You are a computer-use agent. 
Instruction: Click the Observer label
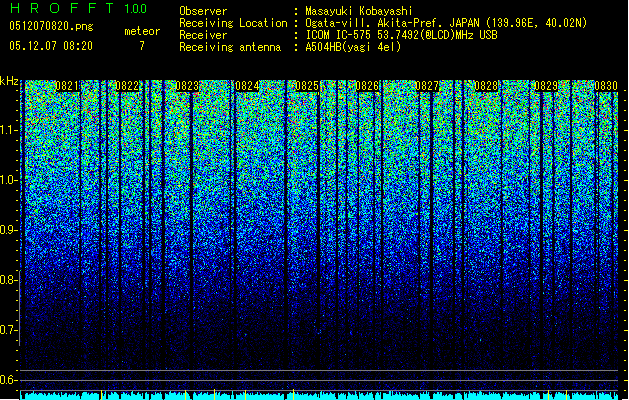coord(203,11)
